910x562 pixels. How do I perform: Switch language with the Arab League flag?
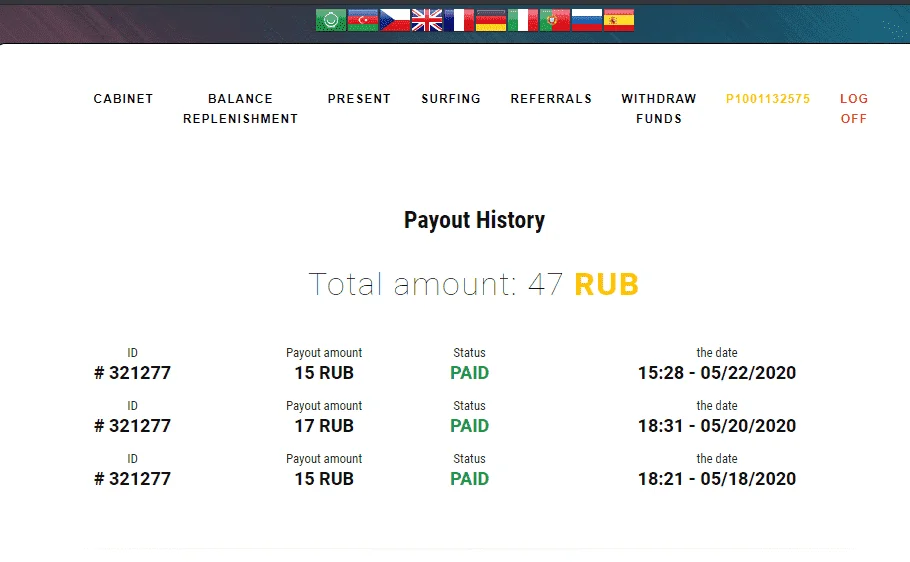click(331, 20)
